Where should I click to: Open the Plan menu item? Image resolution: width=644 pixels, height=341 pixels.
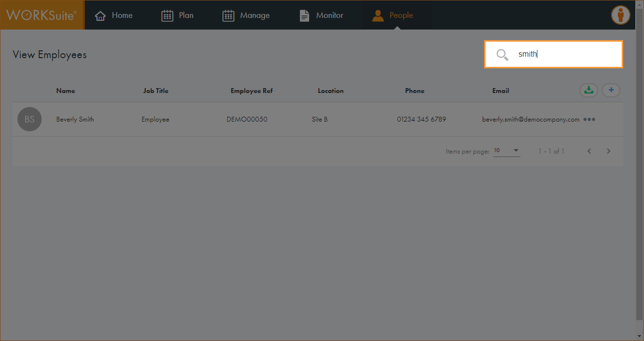point(177,15)
